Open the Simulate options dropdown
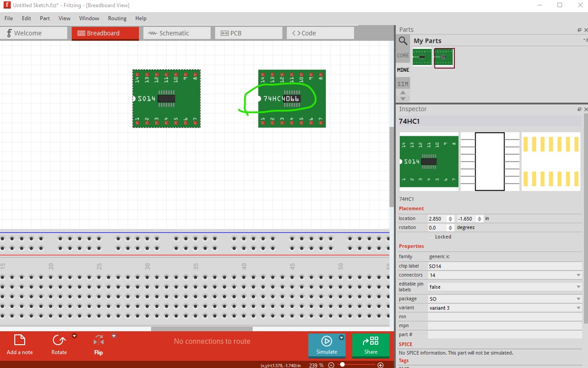This screenshot has width=588, height=368. point(342,338)
